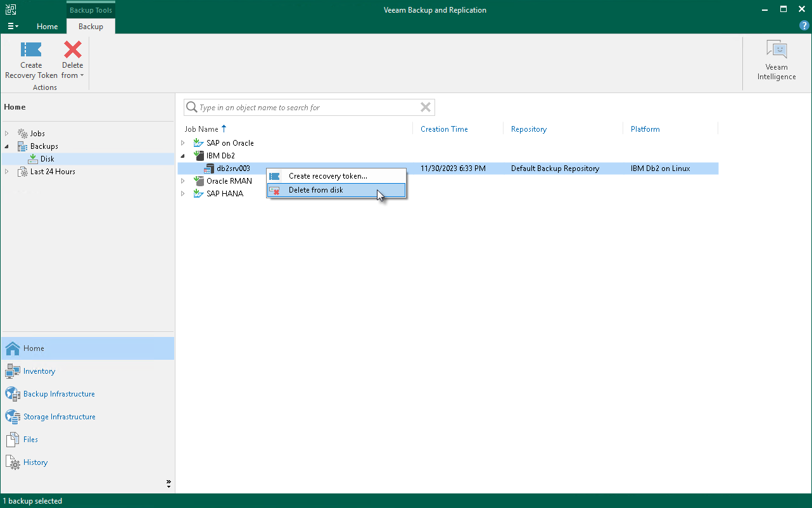Click the Disk download icon
This screenshot has width=812, height=508.
tap(33, 159)
